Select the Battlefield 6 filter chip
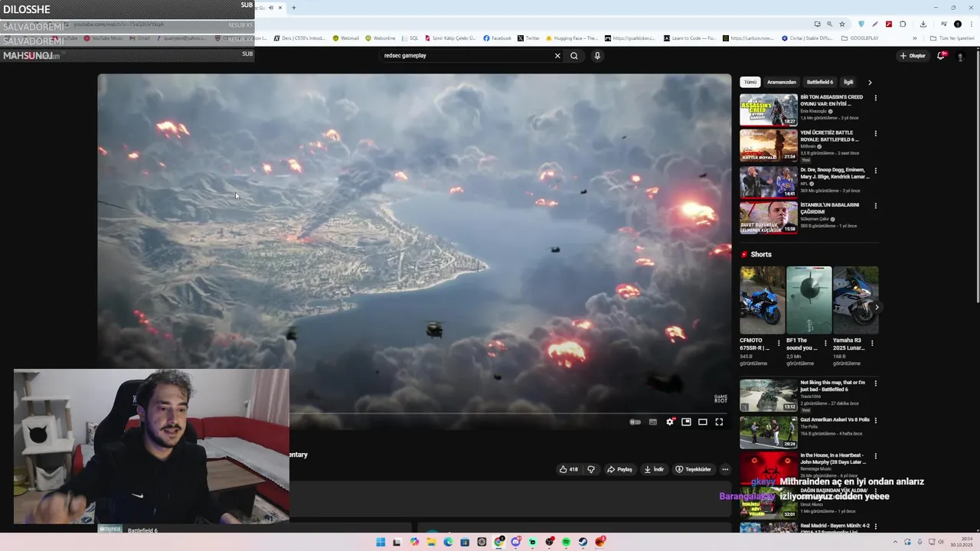The height and width of the screenshot is (551, 980). point(820,82)
